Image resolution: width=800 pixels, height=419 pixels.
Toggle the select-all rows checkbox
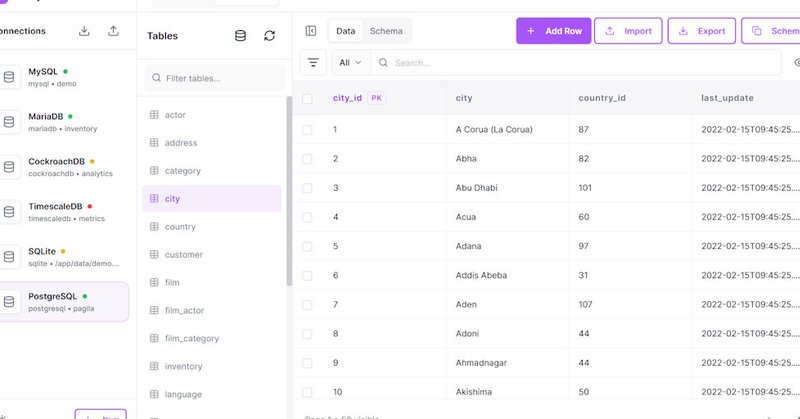[x=307, y=98]
